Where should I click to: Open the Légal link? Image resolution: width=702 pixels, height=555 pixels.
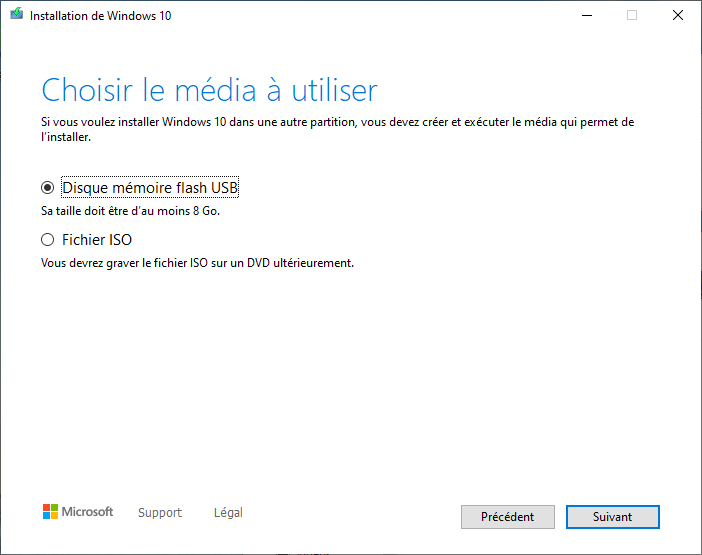(x=228, y=513)
